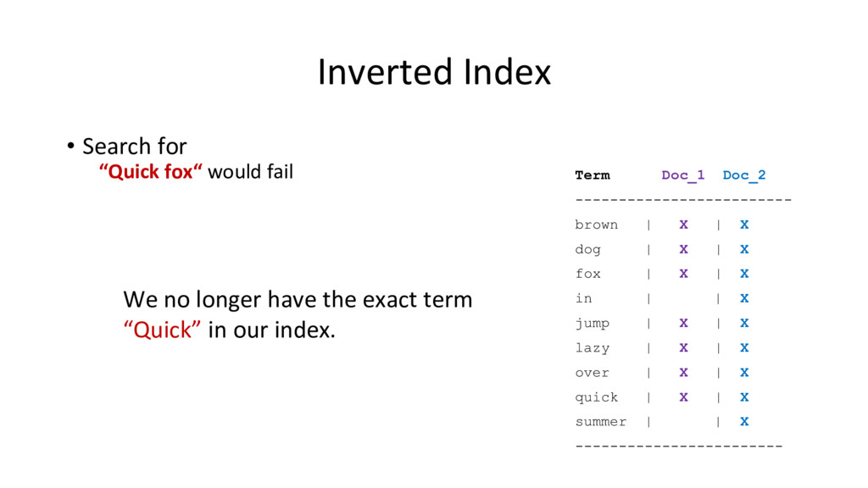The image size is (868, 488).
Task: Select the quick term in table
Action: tap(596, 397)
